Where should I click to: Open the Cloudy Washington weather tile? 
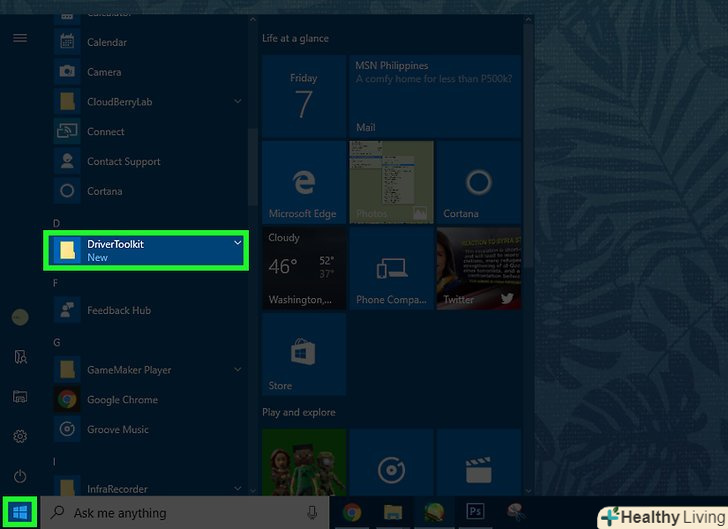pyautogui.click(x=304, y=268)
